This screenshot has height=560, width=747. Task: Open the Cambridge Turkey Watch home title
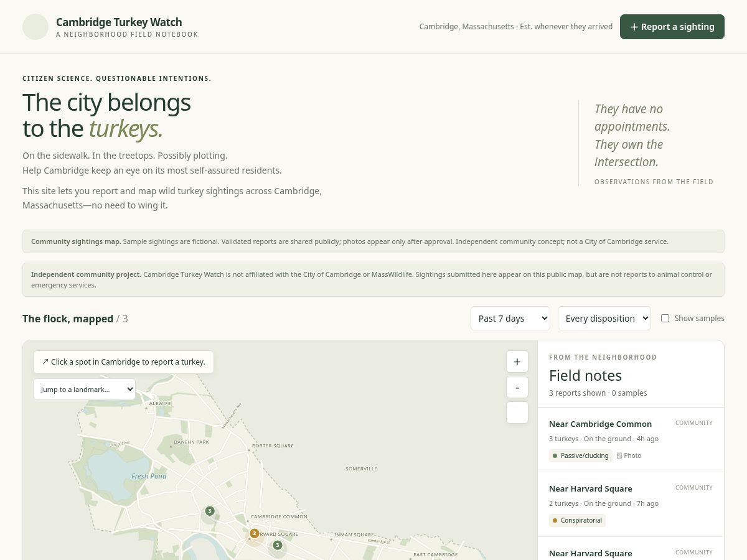(119, 22)
